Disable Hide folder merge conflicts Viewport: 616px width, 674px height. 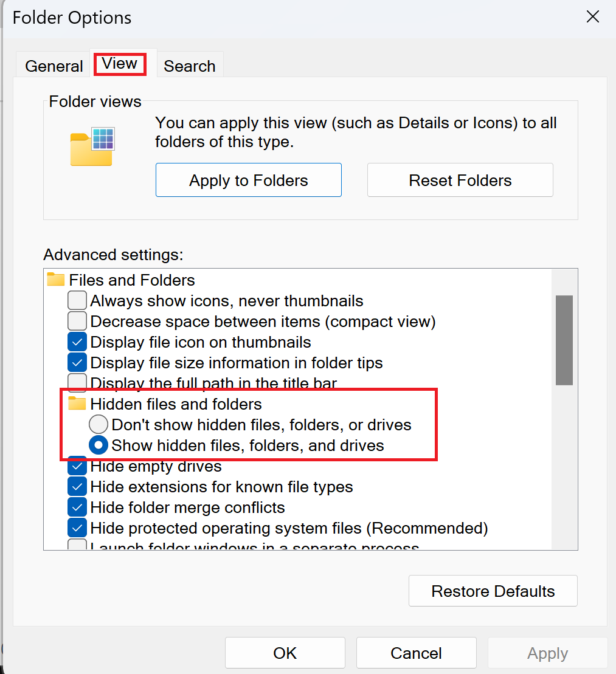tap(77, 507)
